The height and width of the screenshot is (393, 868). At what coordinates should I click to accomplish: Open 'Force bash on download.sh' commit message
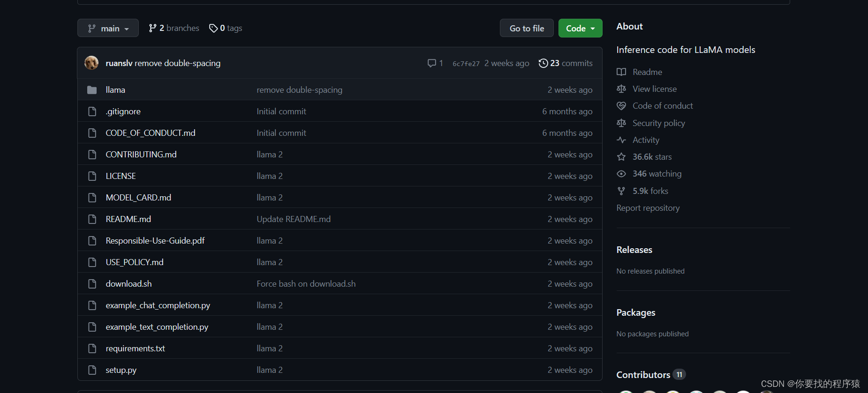point(306,283)
